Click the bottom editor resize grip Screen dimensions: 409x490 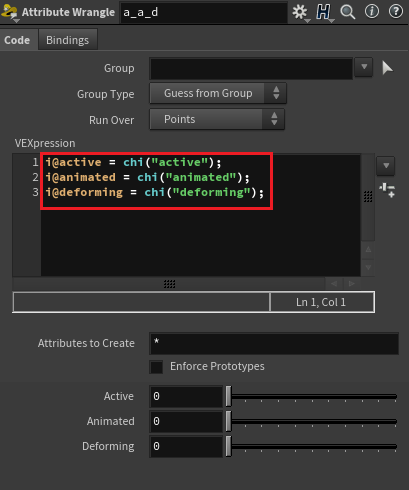[x=169, y=284]
